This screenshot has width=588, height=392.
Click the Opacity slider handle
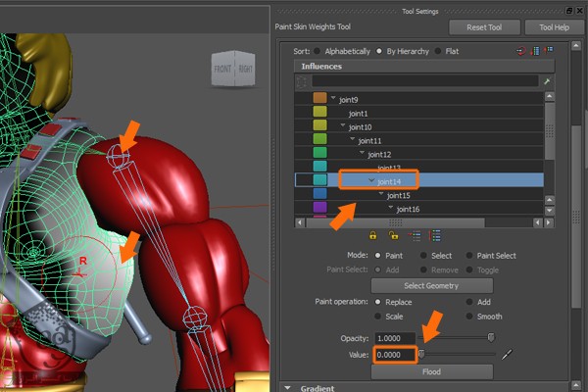(491, 337)
